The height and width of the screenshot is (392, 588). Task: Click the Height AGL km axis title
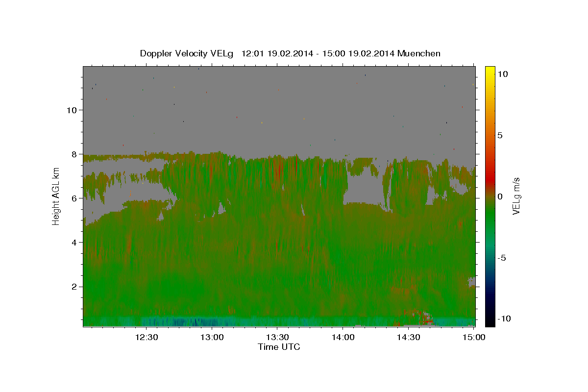pyautogui.click(x=56, y=196)
